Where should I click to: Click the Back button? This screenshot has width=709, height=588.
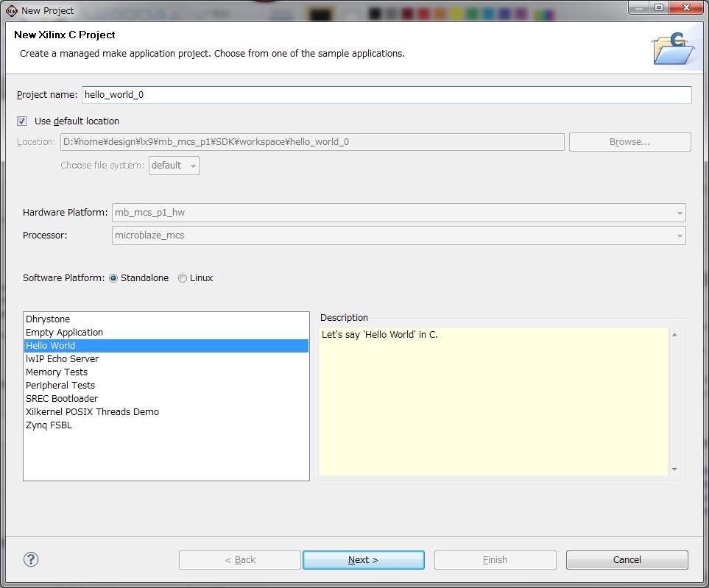pos(240,560)
